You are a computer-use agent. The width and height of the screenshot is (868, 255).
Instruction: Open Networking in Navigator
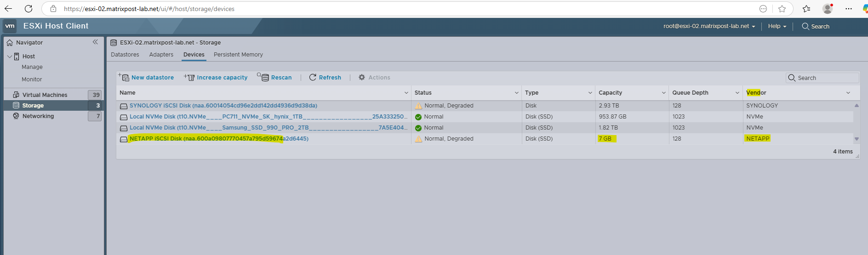[38, 116]
